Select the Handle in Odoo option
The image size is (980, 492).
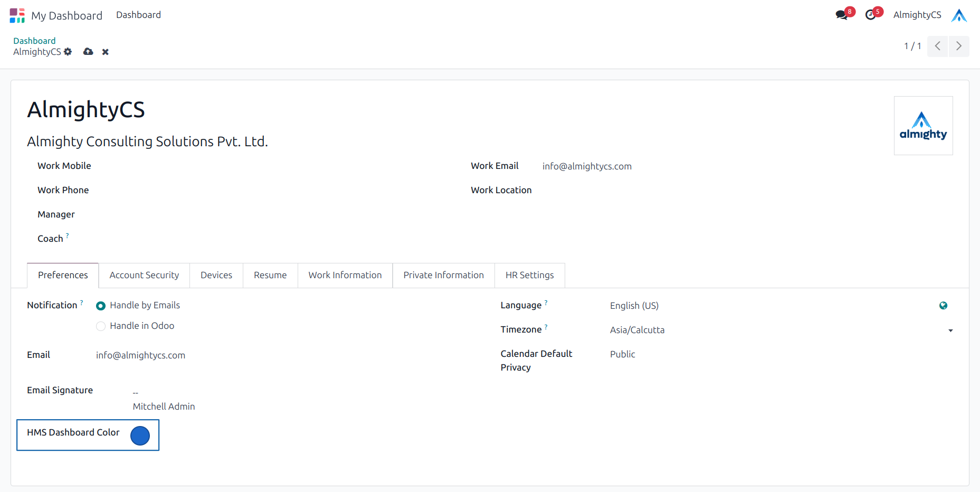coord(101,326)
